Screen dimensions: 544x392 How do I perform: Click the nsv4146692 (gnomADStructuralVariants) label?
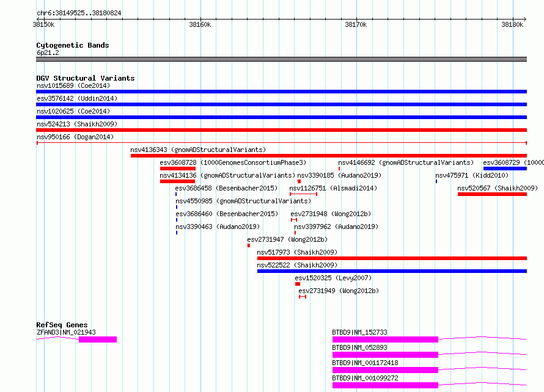pos(406,162)
